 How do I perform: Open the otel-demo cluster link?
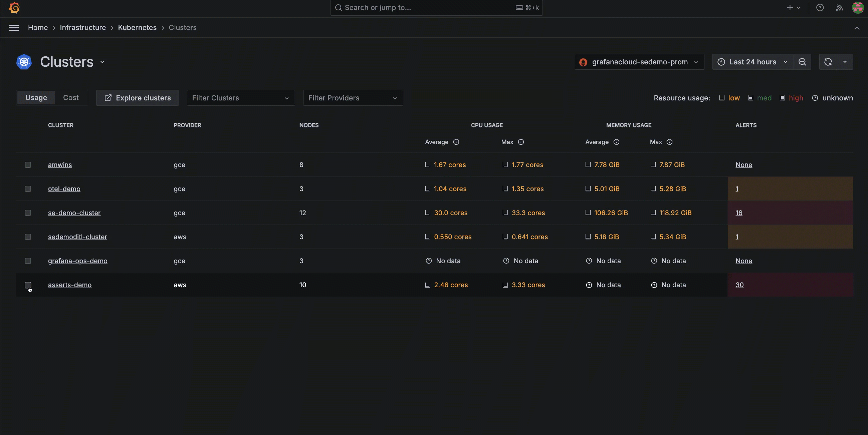tap(64, 189)
